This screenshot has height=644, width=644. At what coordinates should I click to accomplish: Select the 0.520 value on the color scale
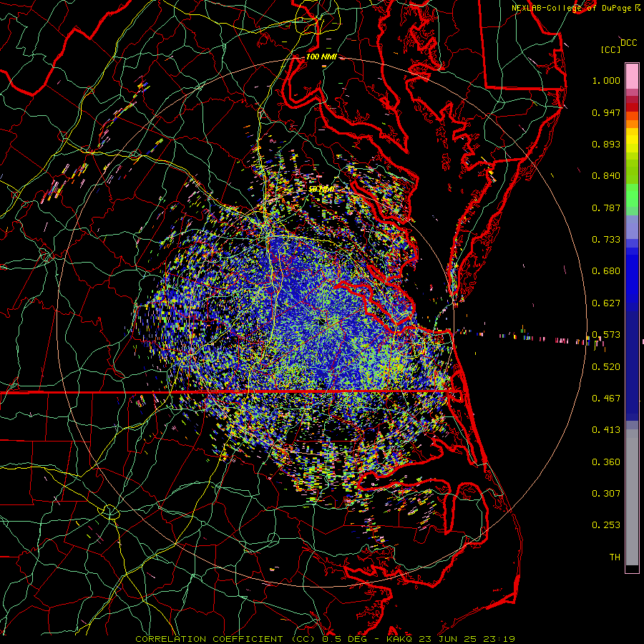[606, 367]
